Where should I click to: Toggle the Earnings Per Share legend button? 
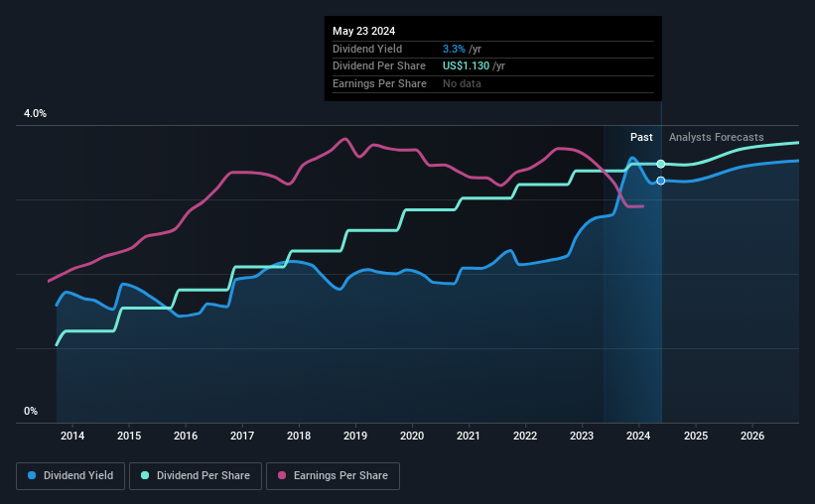click(333, 476)
